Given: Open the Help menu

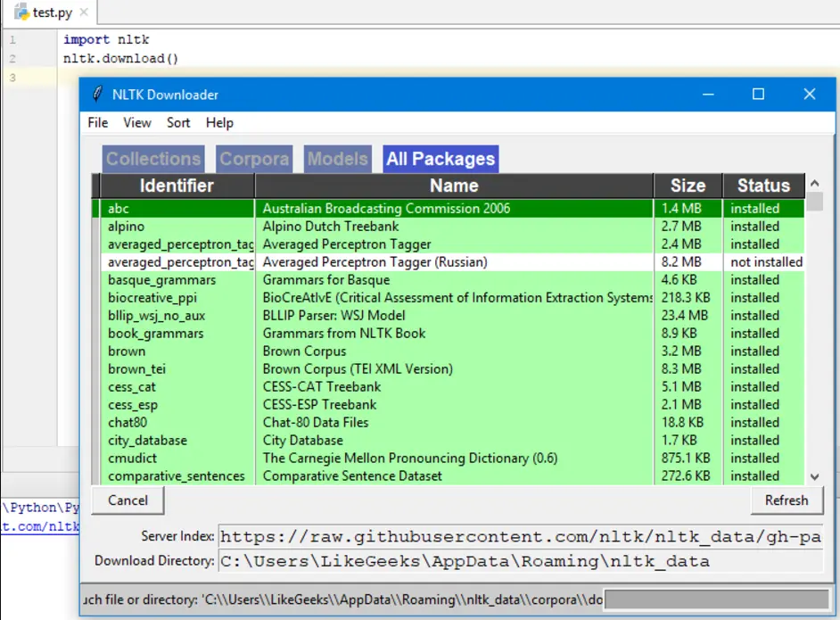Looking at the screenshot, I should tap(219, 123).
